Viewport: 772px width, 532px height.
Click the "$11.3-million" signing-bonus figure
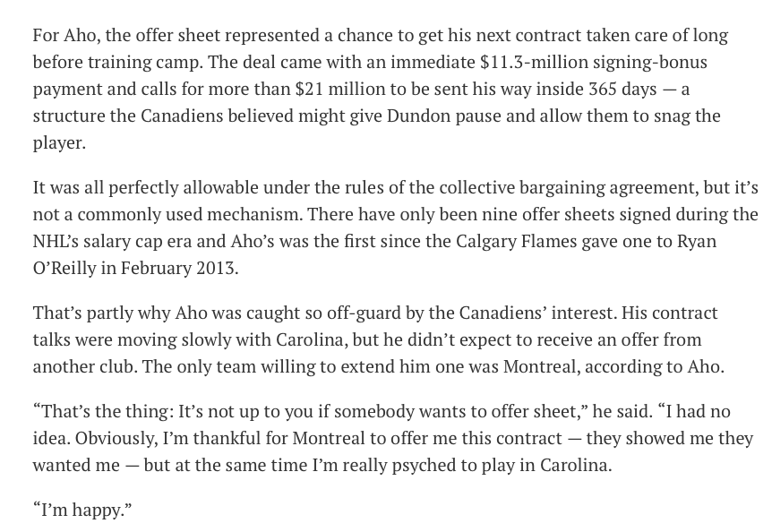coord(534,63)
